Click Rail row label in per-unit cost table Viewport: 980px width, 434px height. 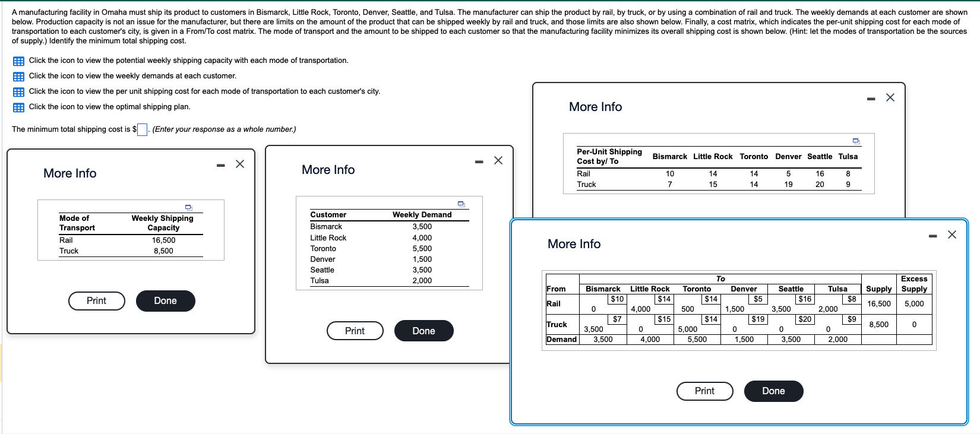click(583, 174)
